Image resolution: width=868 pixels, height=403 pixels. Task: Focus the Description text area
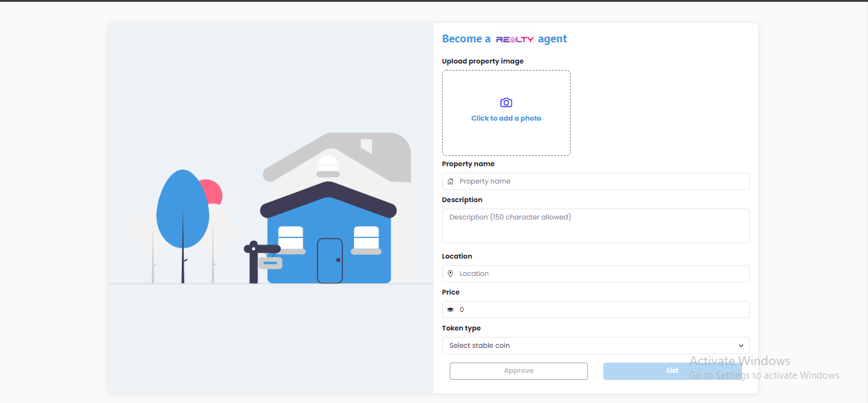596,226
